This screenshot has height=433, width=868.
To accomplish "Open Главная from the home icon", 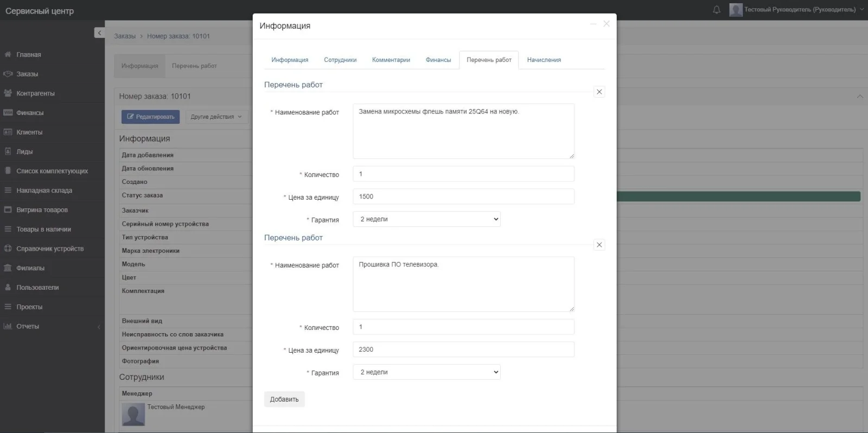I will point(8,54).
